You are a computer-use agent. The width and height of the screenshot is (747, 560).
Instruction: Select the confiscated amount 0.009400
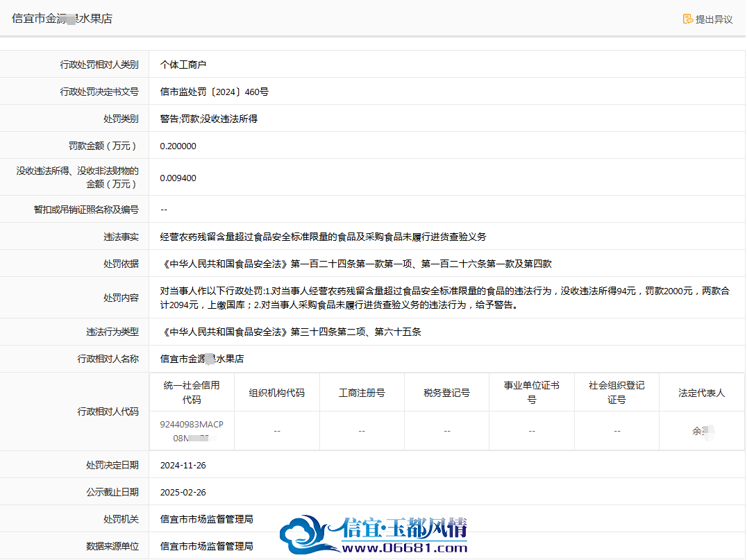click(x=178, y=178)
